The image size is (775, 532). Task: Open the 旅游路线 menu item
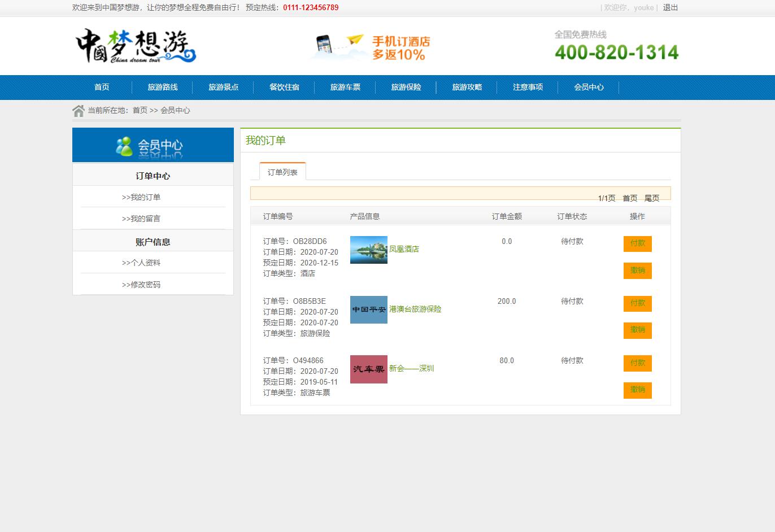[162, 87]
